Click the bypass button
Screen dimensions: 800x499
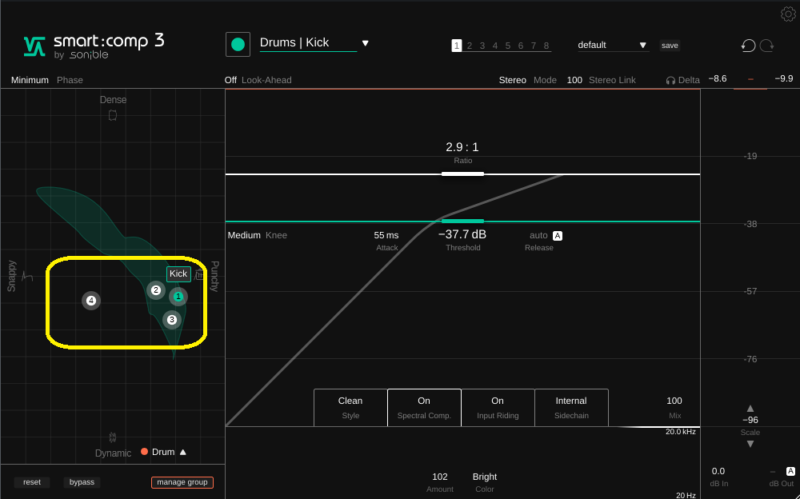[x=83, y=482]
